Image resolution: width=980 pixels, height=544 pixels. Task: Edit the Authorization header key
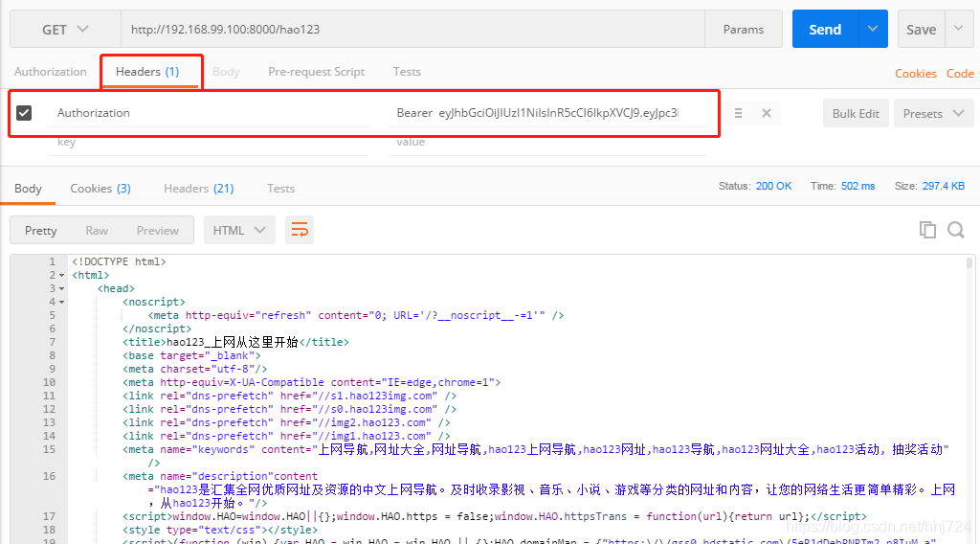[208, 113]
